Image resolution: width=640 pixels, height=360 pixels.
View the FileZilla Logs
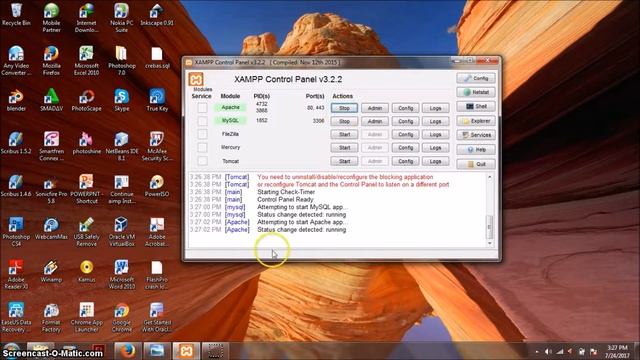coord(436,134)
